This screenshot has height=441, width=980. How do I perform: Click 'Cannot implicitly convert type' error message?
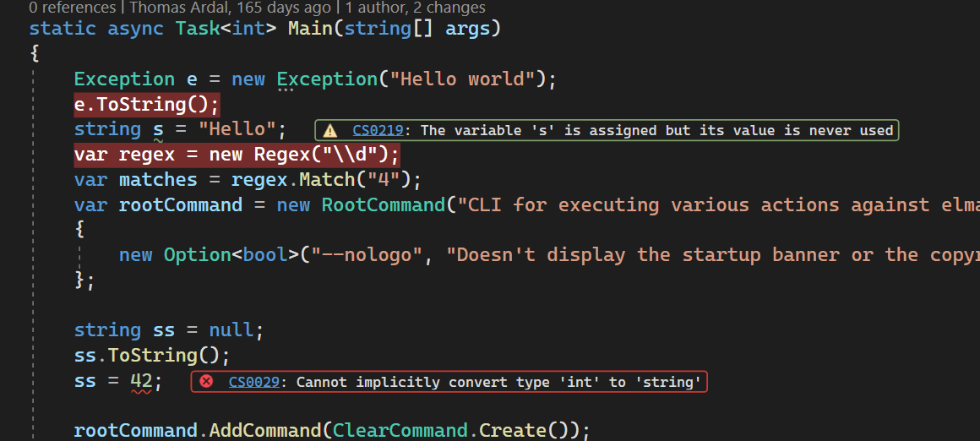498,382
